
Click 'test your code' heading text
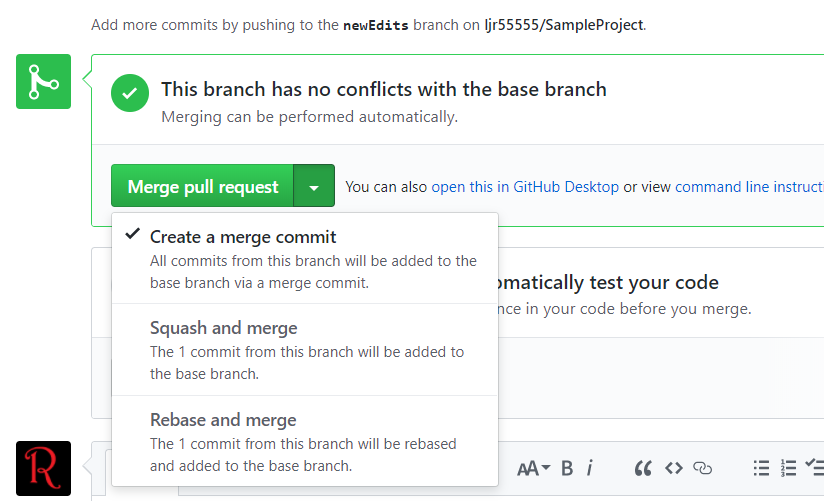654,282
